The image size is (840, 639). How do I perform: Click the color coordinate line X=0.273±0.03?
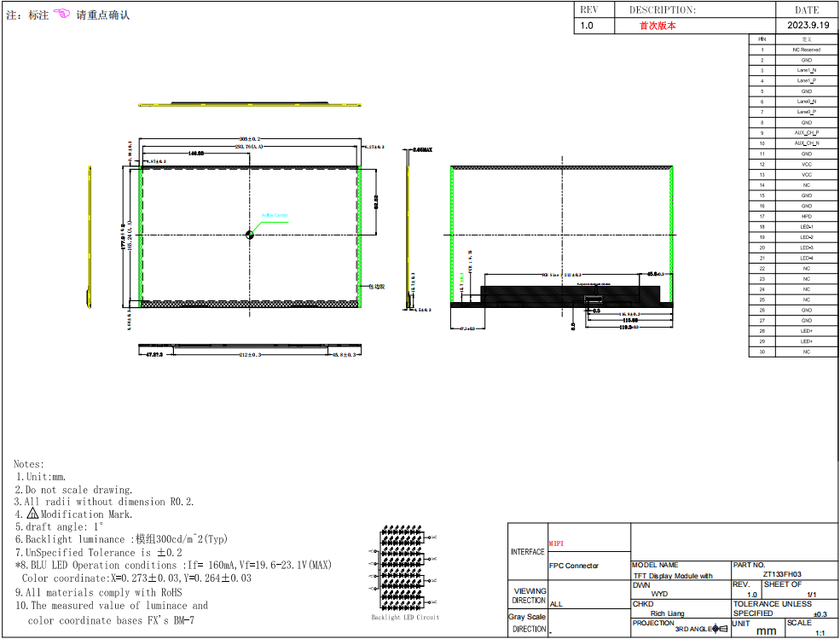[x=136, y=578]
